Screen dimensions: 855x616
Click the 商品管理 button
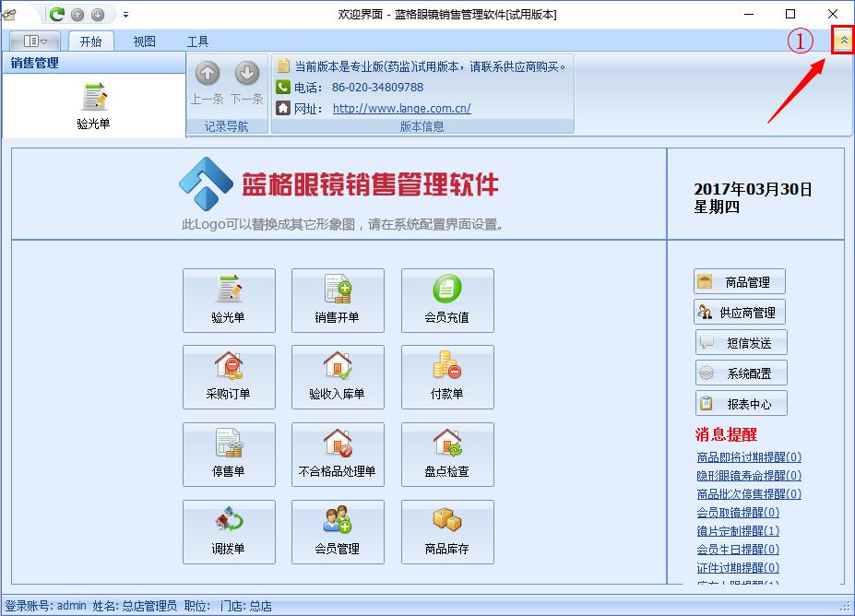(741, 282)
